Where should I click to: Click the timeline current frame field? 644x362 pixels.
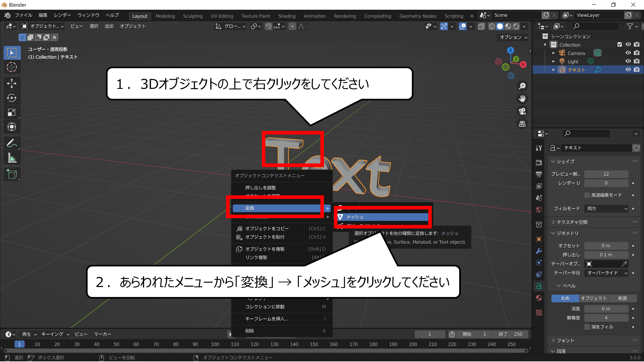[x=430, y=334]
